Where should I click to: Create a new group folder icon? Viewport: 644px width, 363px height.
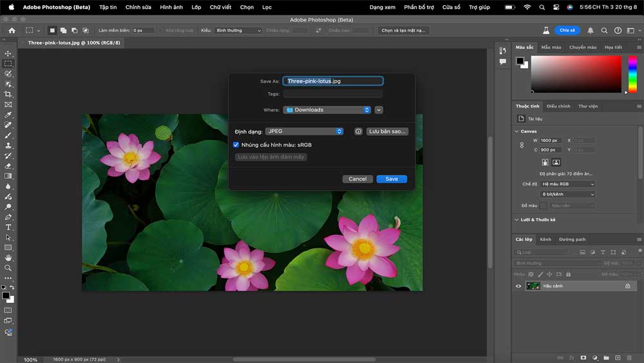pyautogui.click(x=606, y=358)
